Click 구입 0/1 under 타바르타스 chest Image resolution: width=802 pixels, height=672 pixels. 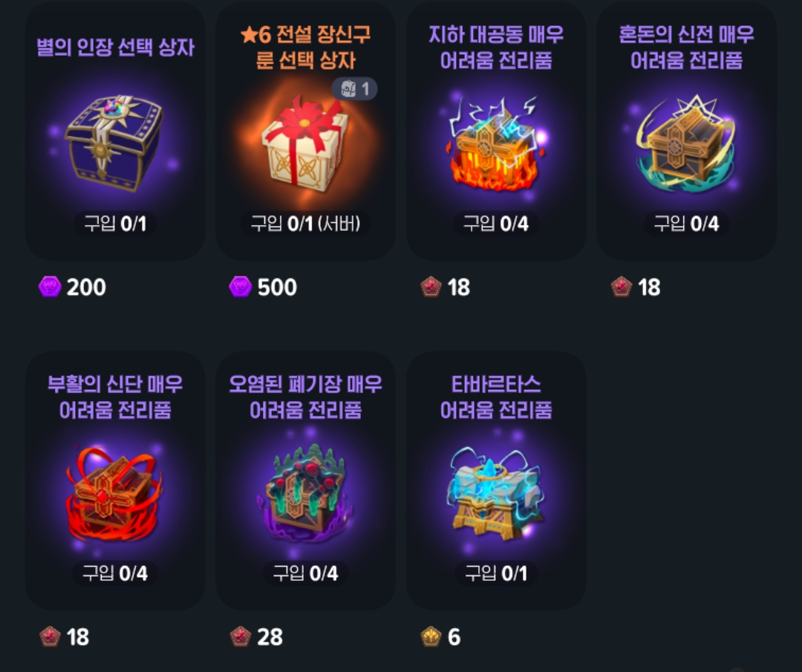(495, 573)
